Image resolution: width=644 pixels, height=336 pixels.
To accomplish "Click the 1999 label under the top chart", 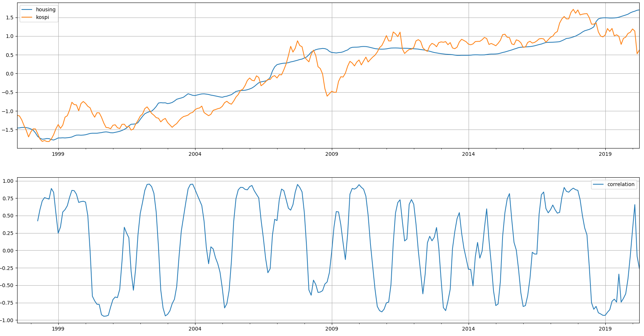I will [58, 154].
